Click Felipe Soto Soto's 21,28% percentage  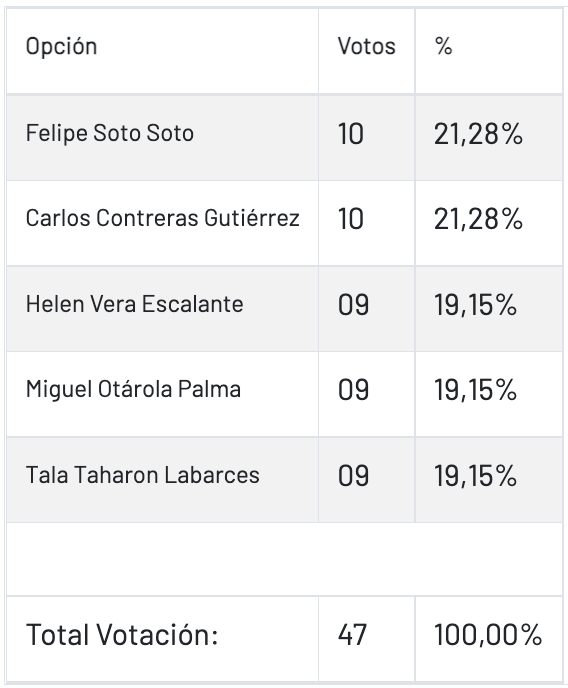click(x=479, y=134)
